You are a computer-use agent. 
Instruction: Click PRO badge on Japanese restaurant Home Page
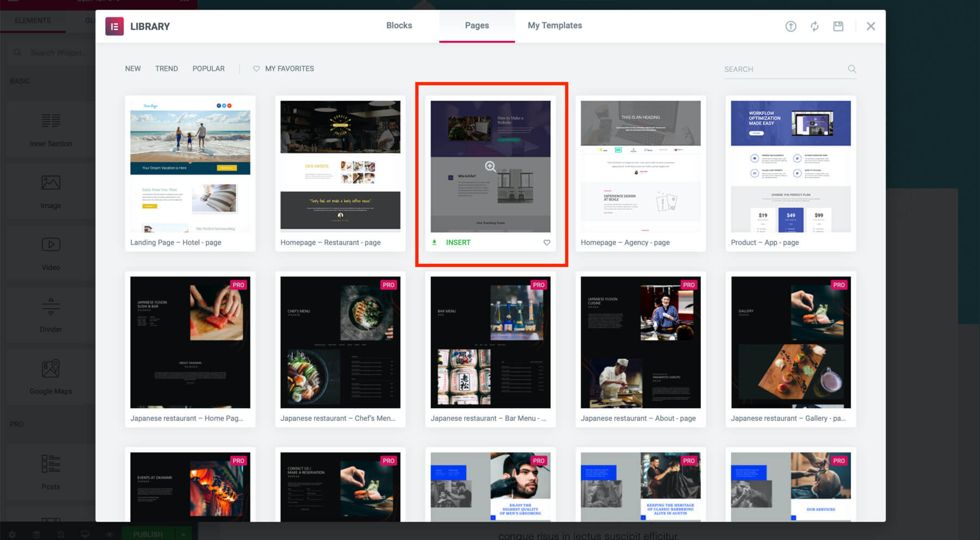[238, 285]
